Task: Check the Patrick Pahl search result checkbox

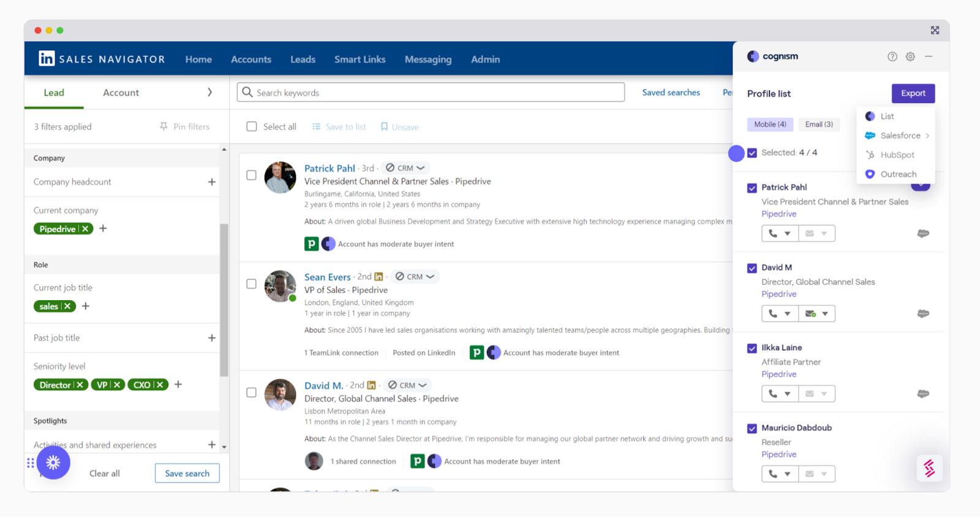Action: pos(251,175)
